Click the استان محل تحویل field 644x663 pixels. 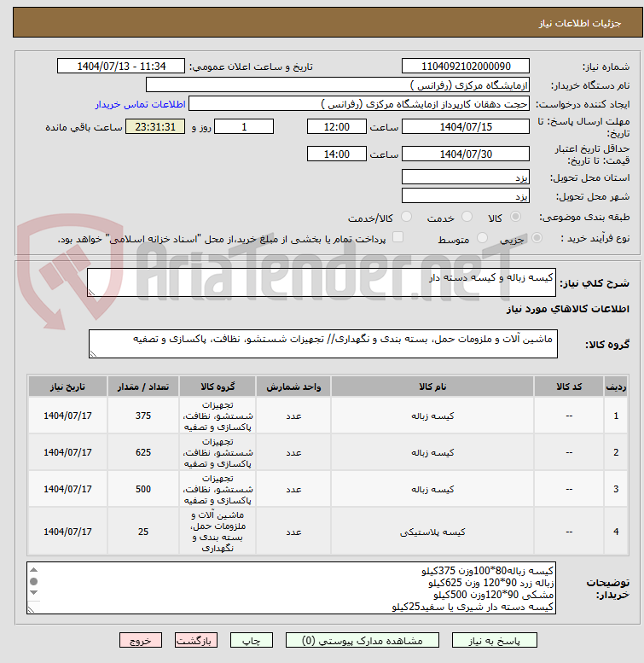(x=465, y=177)
